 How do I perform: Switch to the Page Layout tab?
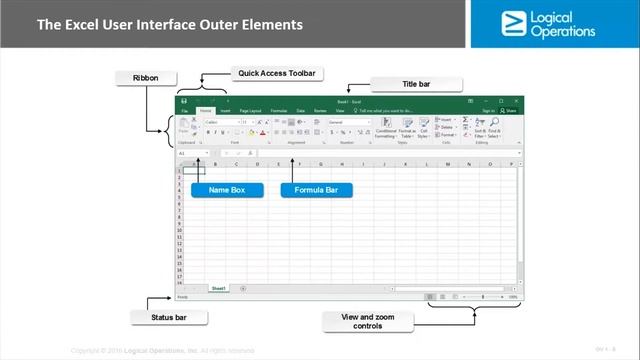(x=250, y=111)
